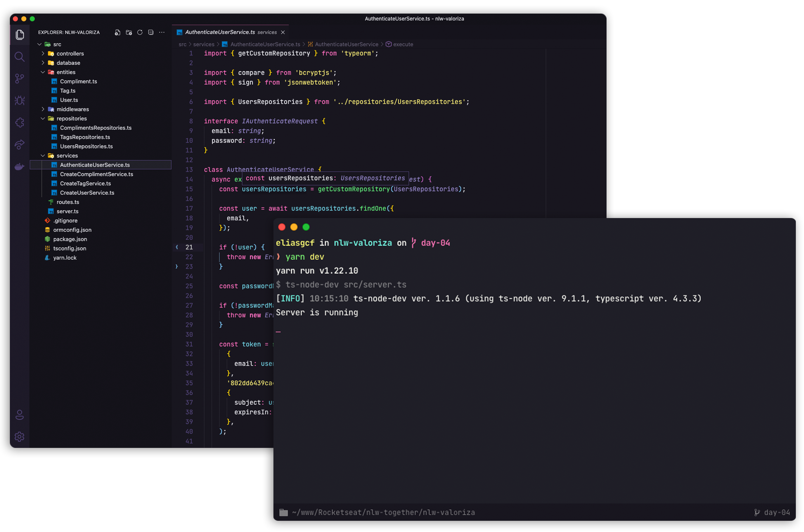Open the explorer more actions ellipsis menu

pos(162,32)
